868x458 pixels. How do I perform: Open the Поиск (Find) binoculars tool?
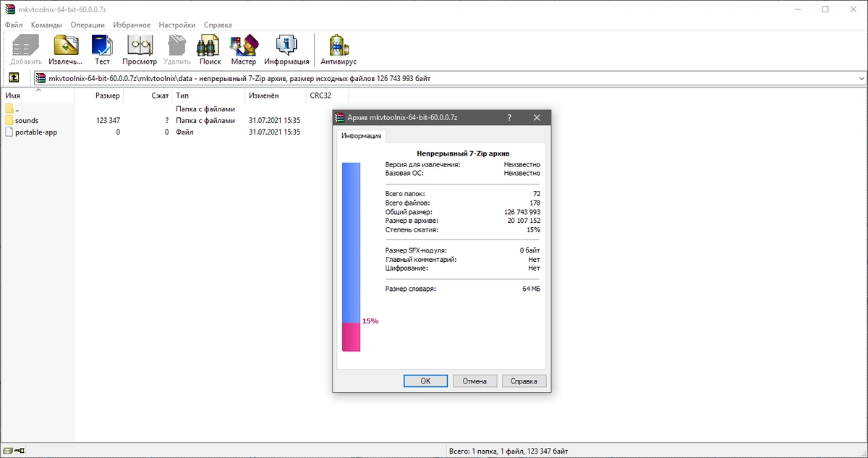210,50
